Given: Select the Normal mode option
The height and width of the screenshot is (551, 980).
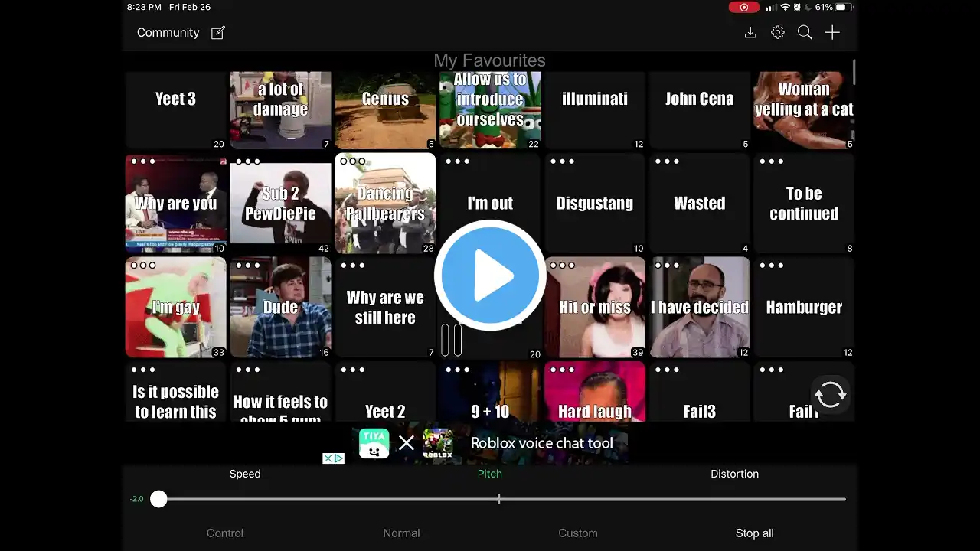Looking at the screenshot, I should tap(401, 533).
